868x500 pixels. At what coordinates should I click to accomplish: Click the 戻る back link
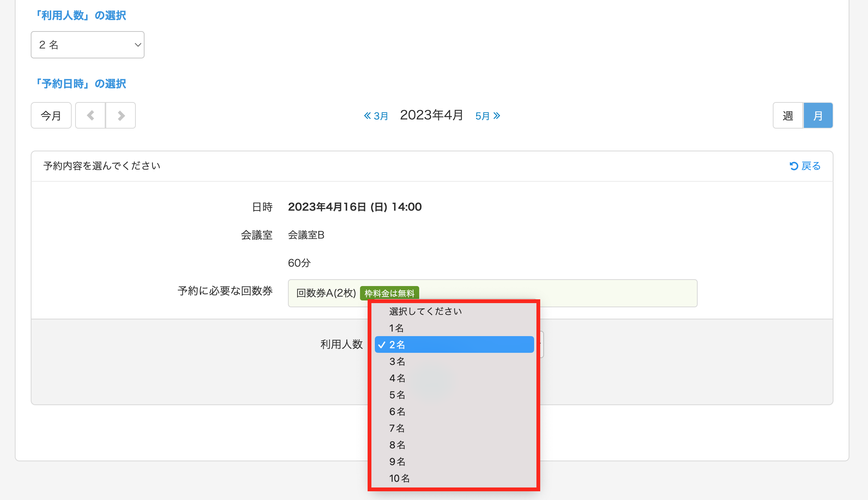(x=805, y=166)
